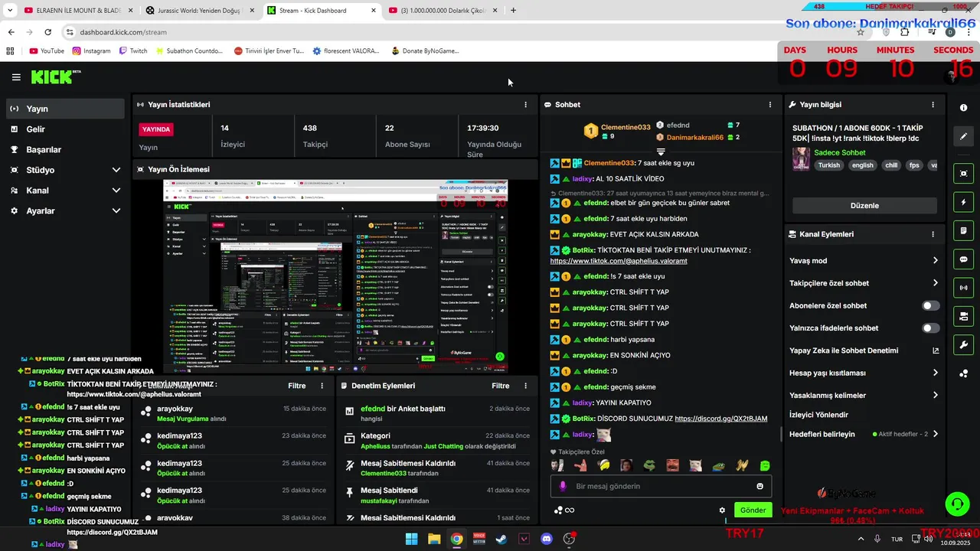Open the Sohbet panel three-dot menu

point(770,105)
